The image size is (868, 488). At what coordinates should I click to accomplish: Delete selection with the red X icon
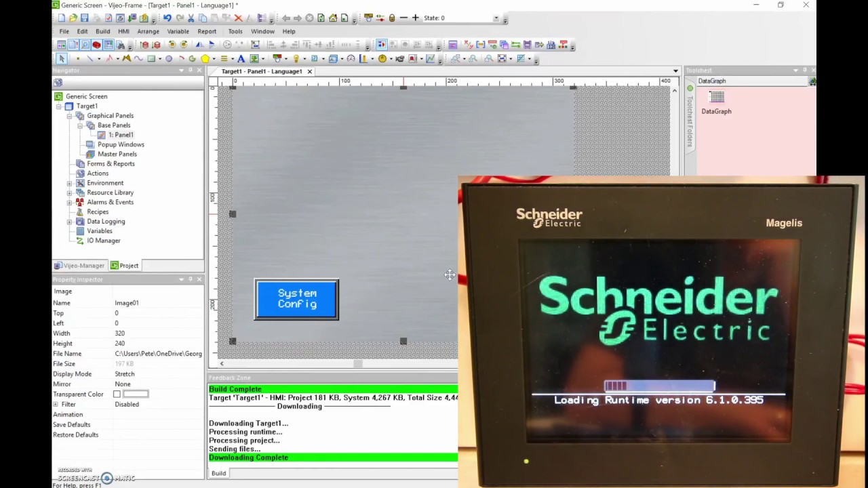click(238, 18)
